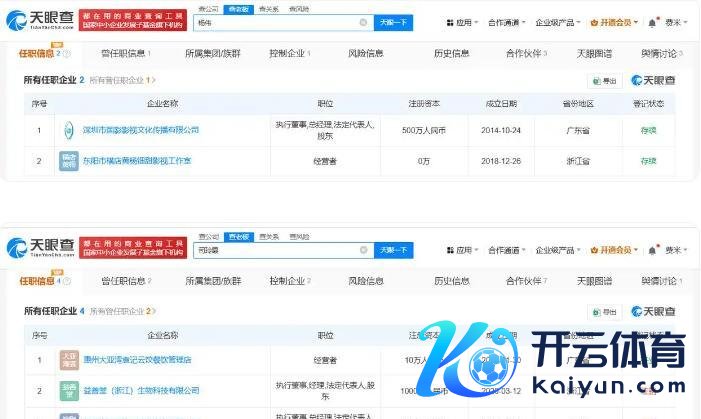Click the green 益善堂 company logo badge
Screen dimensions: 701x419
click(x=69, y=388)
